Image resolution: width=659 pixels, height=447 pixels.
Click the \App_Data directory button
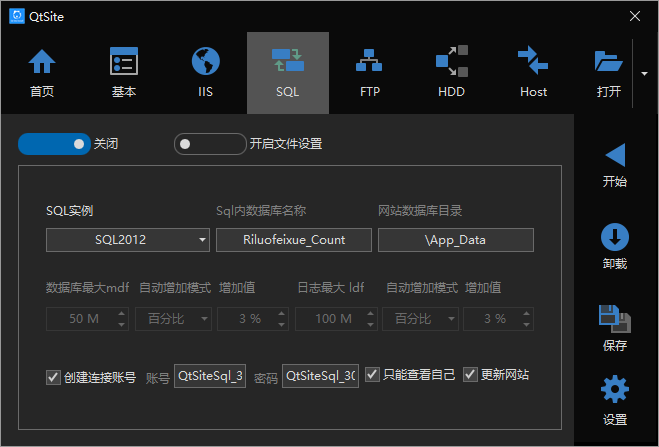click(x=455, y=240)
